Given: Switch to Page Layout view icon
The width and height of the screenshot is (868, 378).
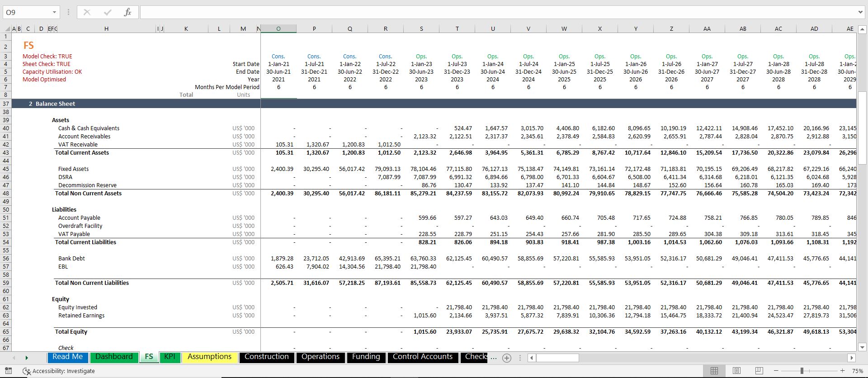Looking at the screenshot, I should click(x=736, y=371).
